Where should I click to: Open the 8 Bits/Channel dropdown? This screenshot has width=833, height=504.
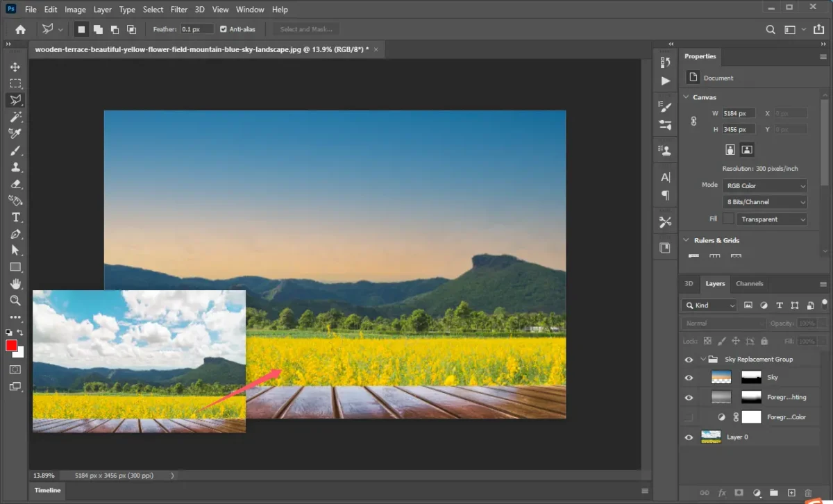click(765, 202)
